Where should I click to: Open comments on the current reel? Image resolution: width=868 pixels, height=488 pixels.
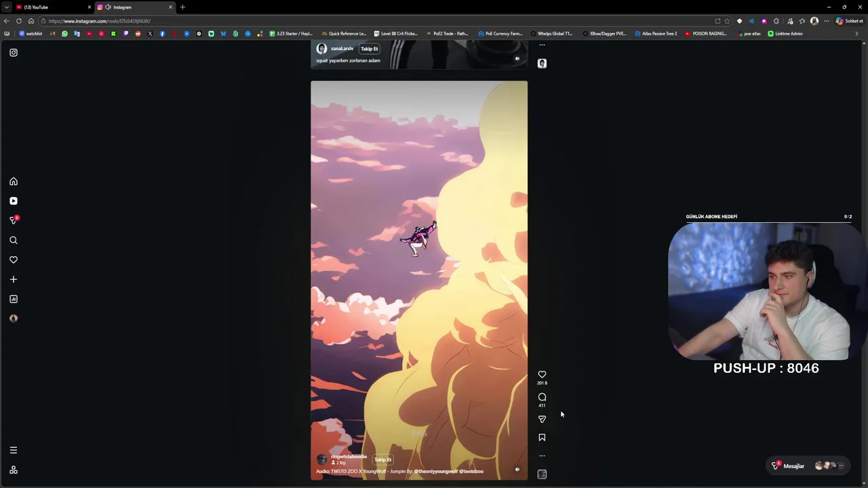pos(542,397)
